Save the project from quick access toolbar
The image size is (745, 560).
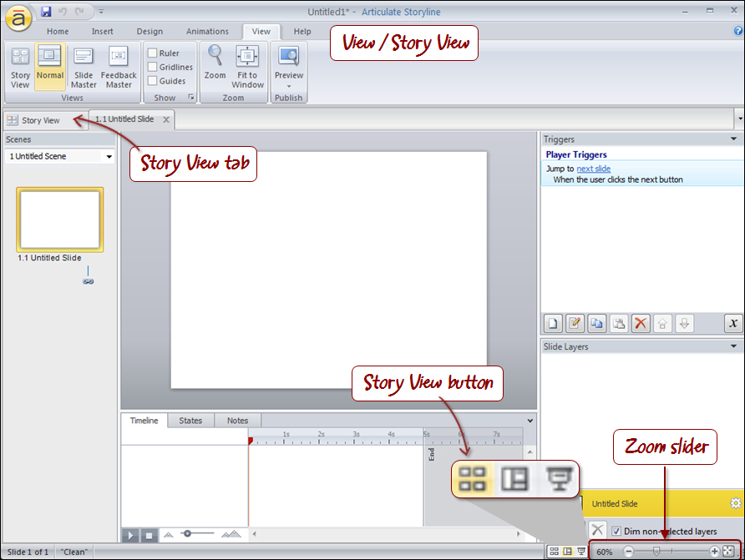click(x=46, y=12)
